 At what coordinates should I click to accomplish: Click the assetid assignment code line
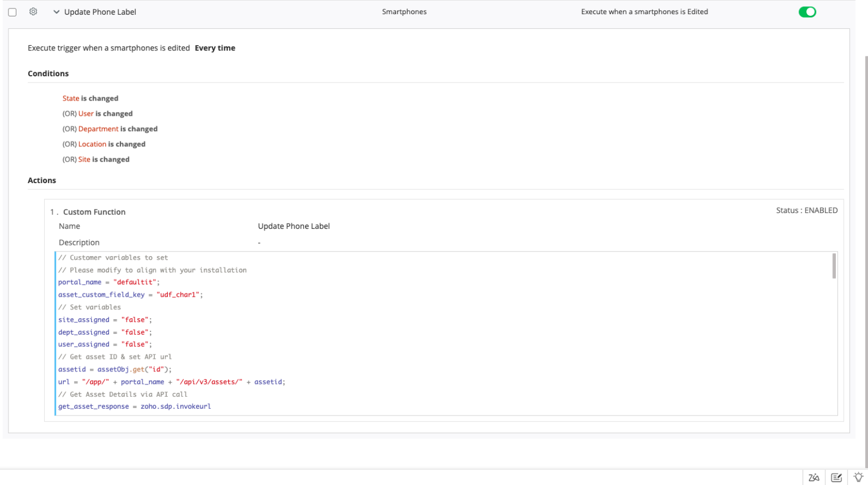[115, 369]
